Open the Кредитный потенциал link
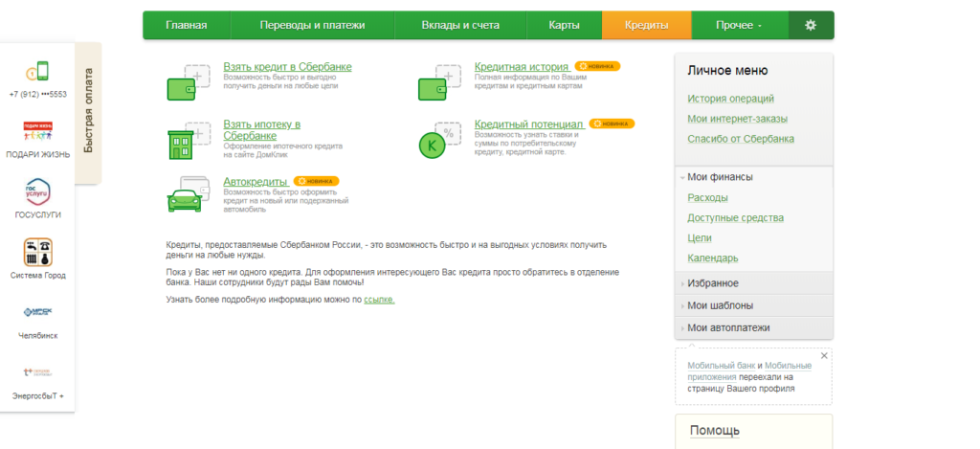The image size is (980, 449). (x=528, y=123)
